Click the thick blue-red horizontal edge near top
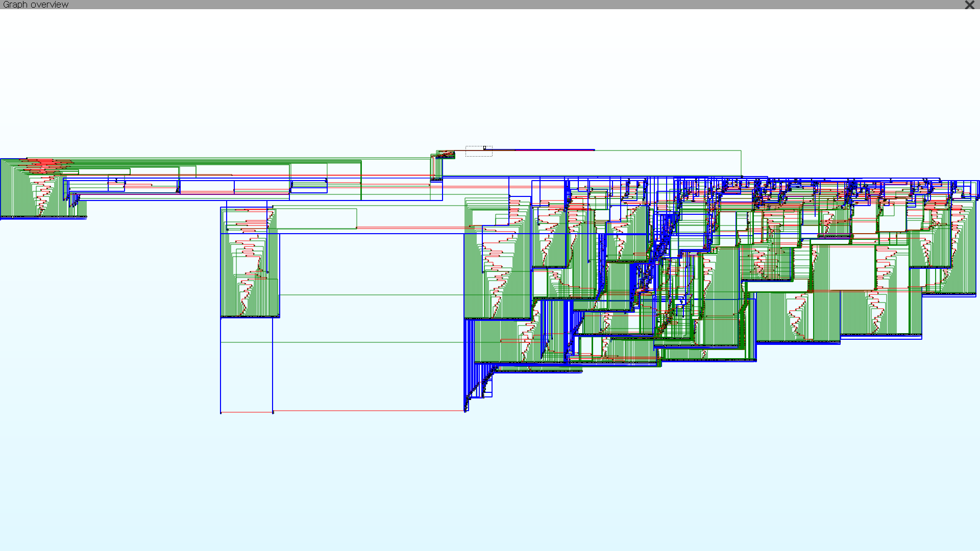 (551, 150)
